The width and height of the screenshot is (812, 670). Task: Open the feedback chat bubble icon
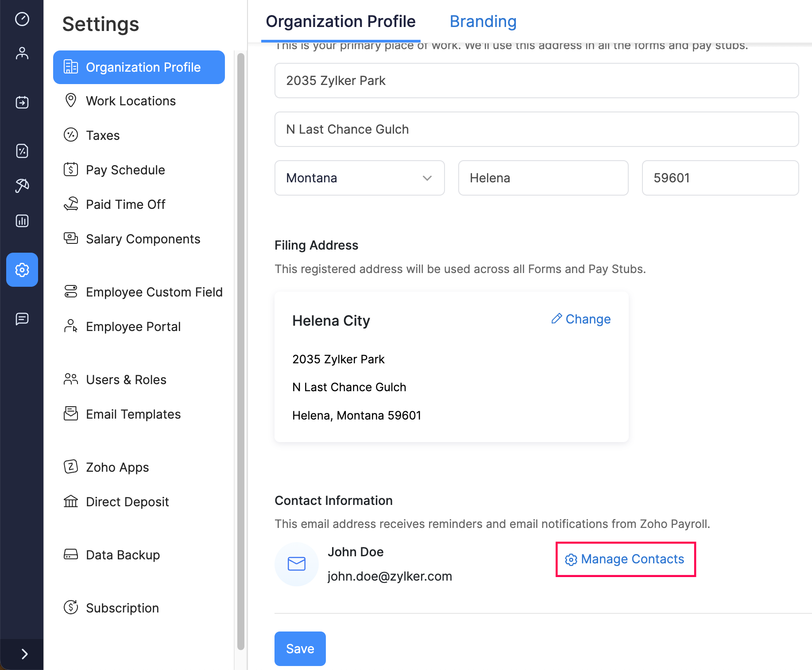click(22, 319)
